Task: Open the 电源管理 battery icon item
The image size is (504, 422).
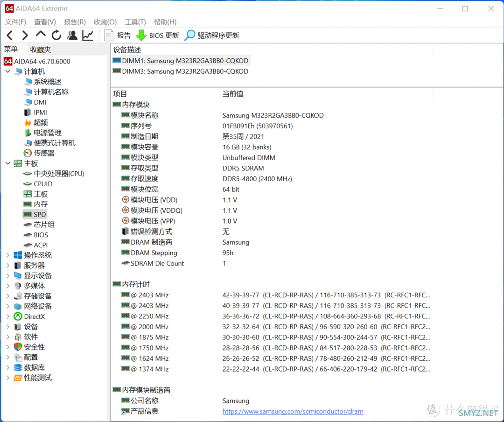Action: coord(43,133)
